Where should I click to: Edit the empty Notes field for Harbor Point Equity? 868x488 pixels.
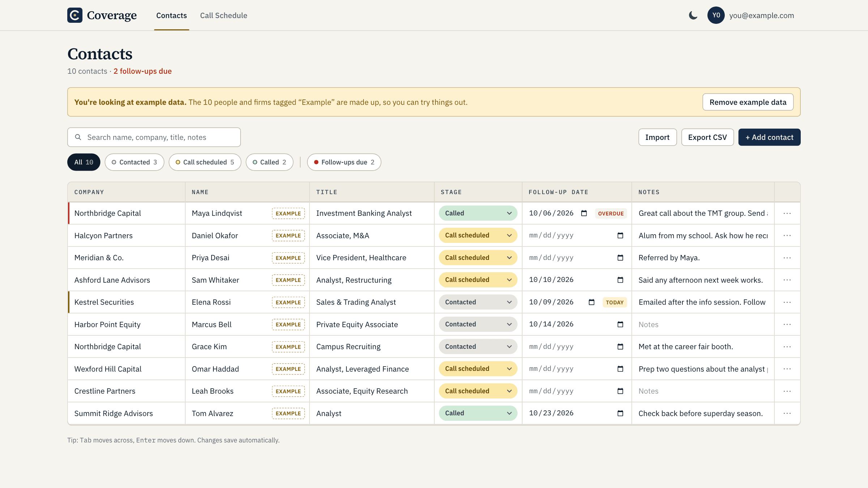(703, 325)
